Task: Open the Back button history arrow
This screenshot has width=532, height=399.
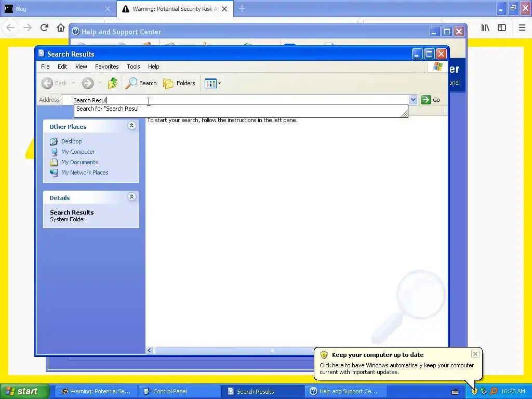Action: click(x=74, y=83)
